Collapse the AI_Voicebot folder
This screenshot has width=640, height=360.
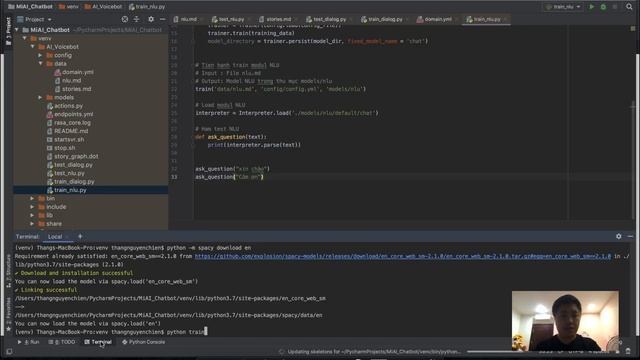(33, 47)
